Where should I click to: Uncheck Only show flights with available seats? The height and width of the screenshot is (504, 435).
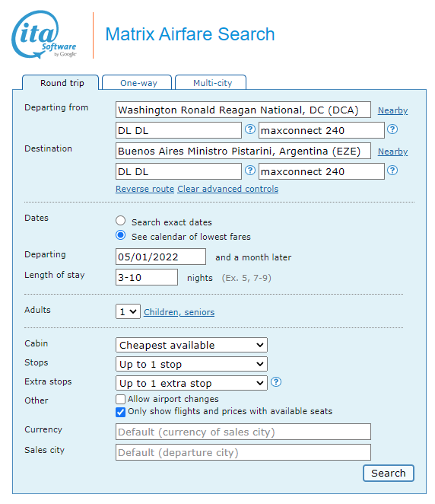coord(120,412)
